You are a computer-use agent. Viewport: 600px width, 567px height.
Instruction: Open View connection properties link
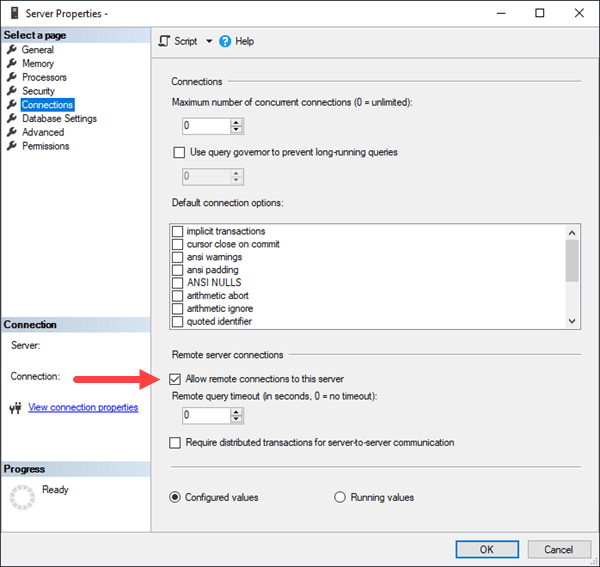tap(83, 408)
